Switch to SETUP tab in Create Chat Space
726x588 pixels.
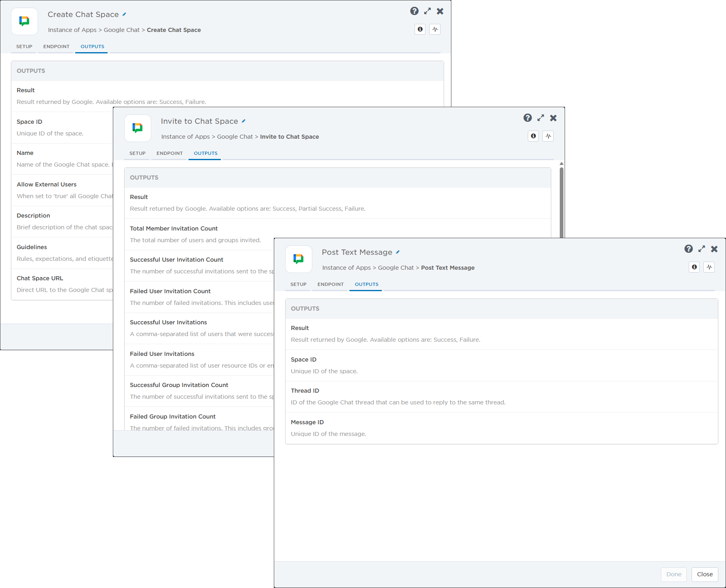pyautogui.click(x=24, y=47)
